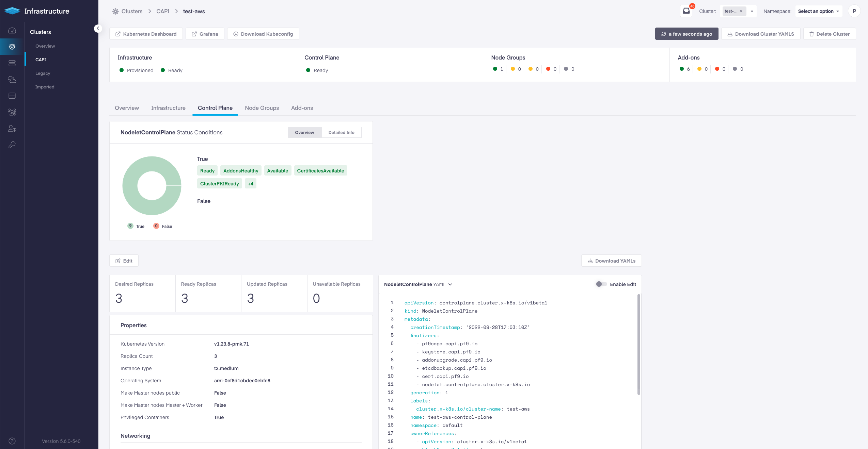Open the notifications inbox icon
The width and height of the screenshot is (868, 449).
click(686, 11)
